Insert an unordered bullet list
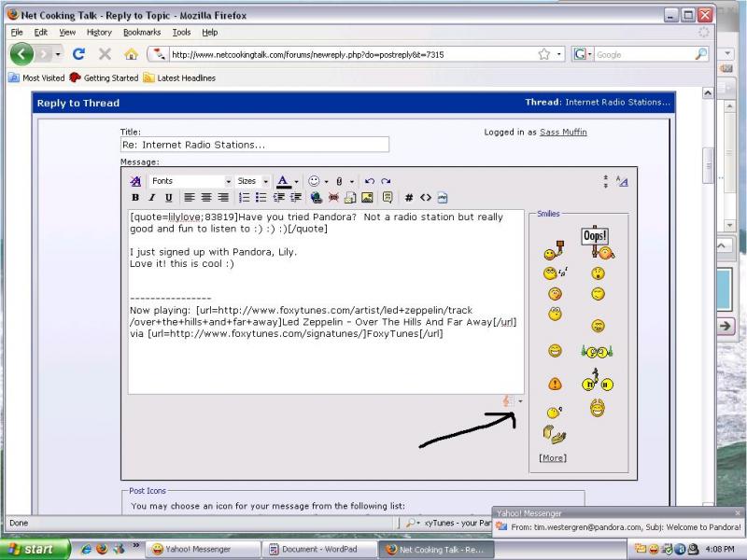This screenshot has width=747, height=560. tap(261, 198)
